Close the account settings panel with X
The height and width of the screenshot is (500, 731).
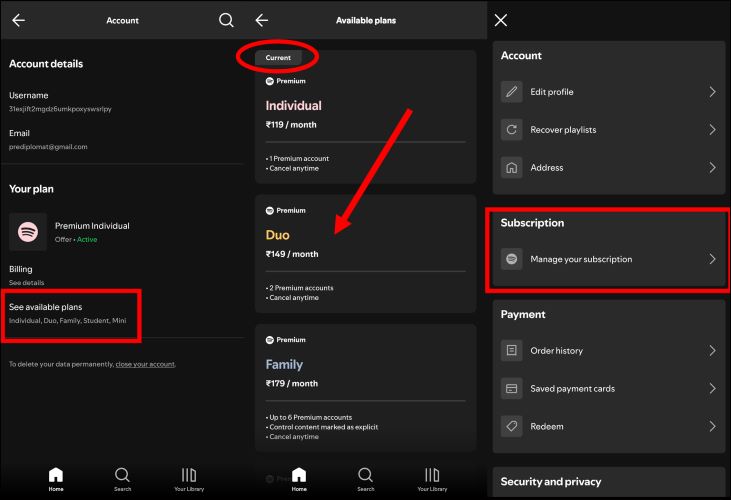pyautogui.click(x=501, y=20)
